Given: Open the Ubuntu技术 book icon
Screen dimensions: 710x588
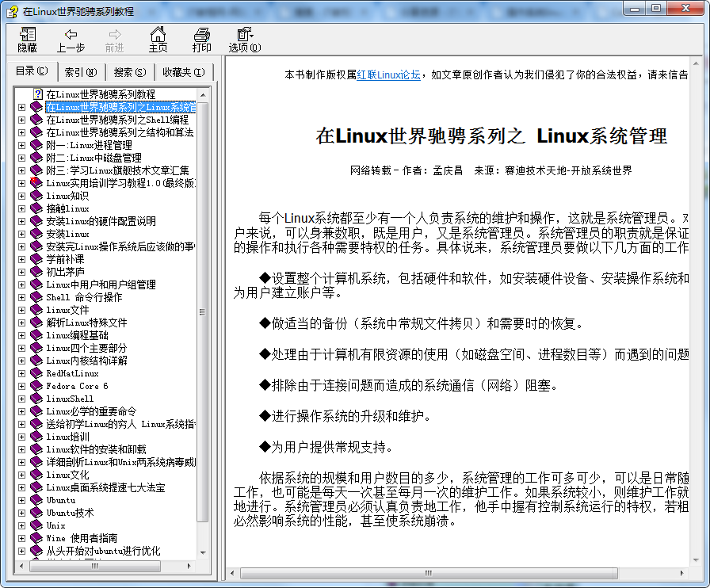Looking at the screenshot, I should [x=35, y=513].
